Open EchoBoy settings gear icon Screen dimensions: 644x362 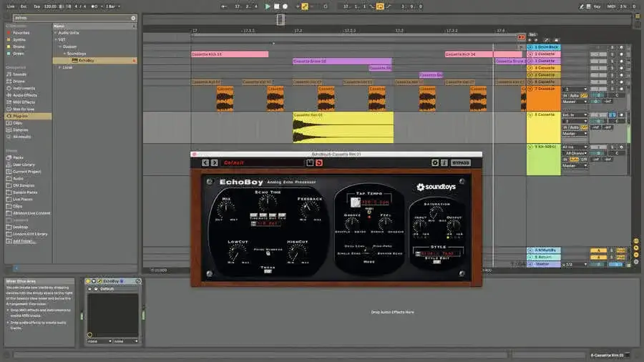pyautogui.click(x=435, y=163)
